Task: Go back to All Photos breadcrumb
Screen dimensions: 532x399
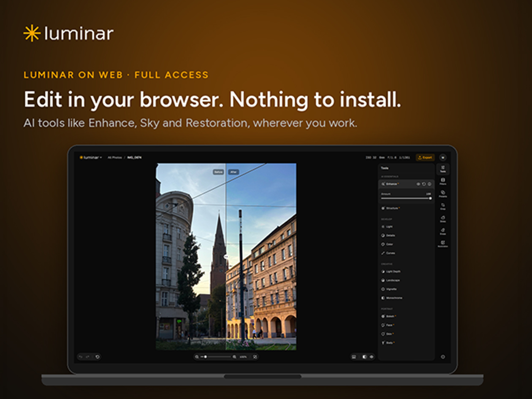Action: [114, 157]
